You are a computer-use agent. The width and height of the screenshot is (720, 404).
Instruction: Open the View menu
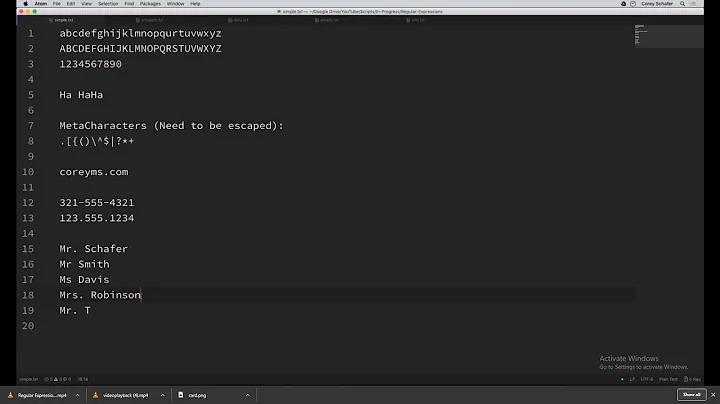(86, 4)
